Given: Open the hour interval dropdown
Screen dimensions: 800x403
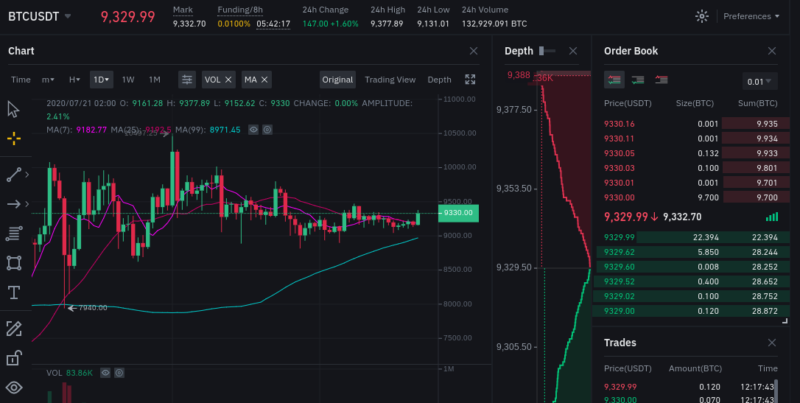Looking at the screenshot, I should (x=74, y=80).
